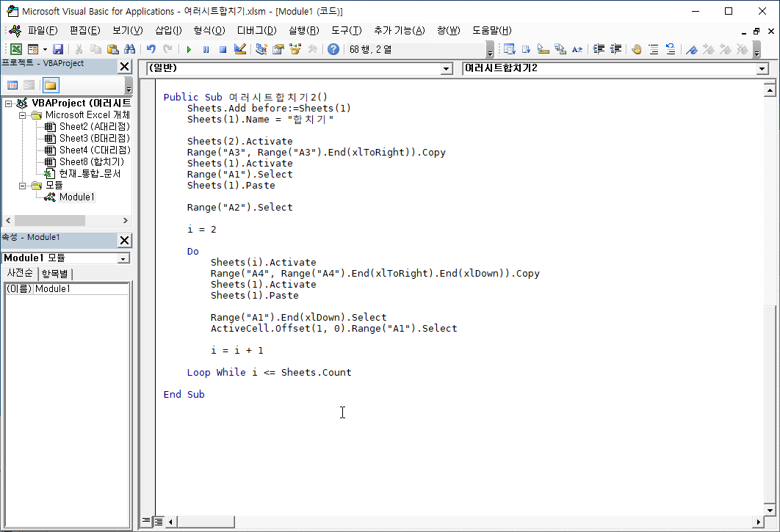780x532 pixels.
Task: Click the Parameter Info edit icon
Action: 560,49
